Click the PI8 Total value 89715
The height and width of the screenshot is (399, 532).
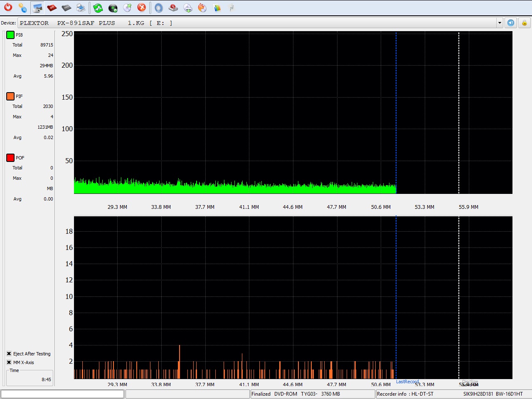(47, 45)
